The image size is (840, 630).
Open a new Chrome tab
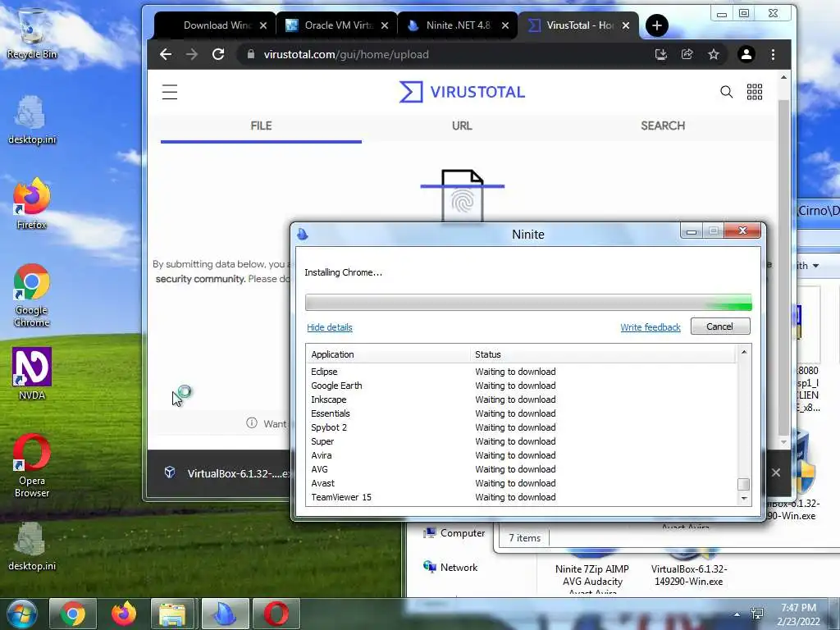[657, 25]
